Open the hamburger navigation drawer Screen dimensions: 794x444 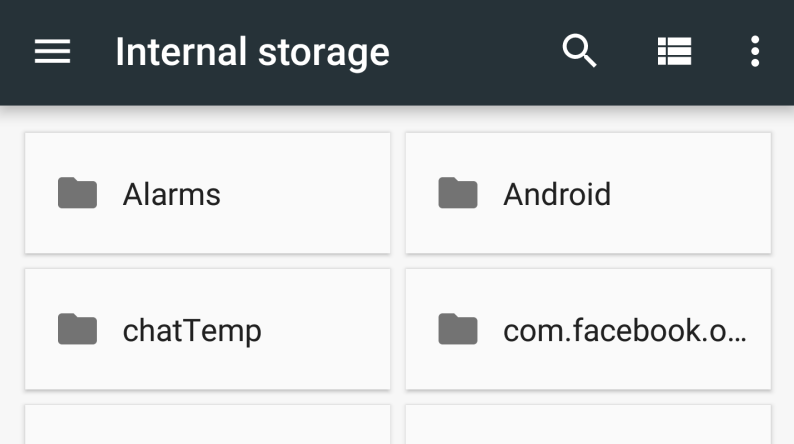52,52
